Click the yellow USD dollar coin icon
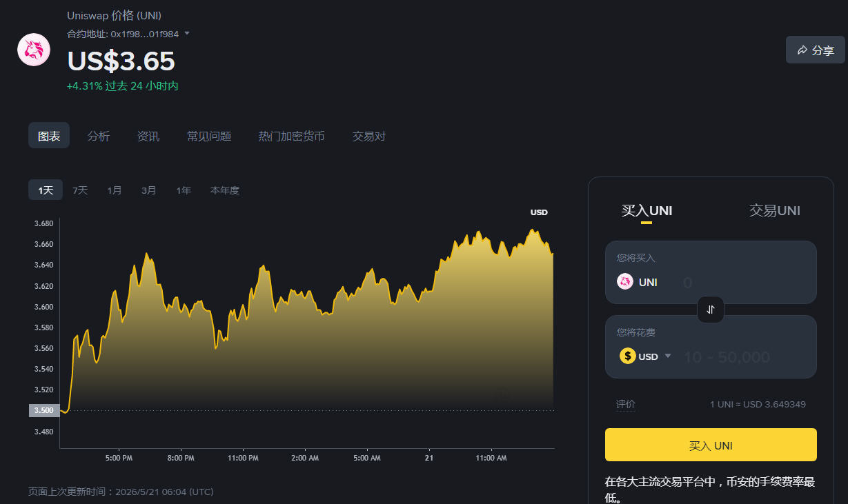848x504 pixels. click(628, 356)
